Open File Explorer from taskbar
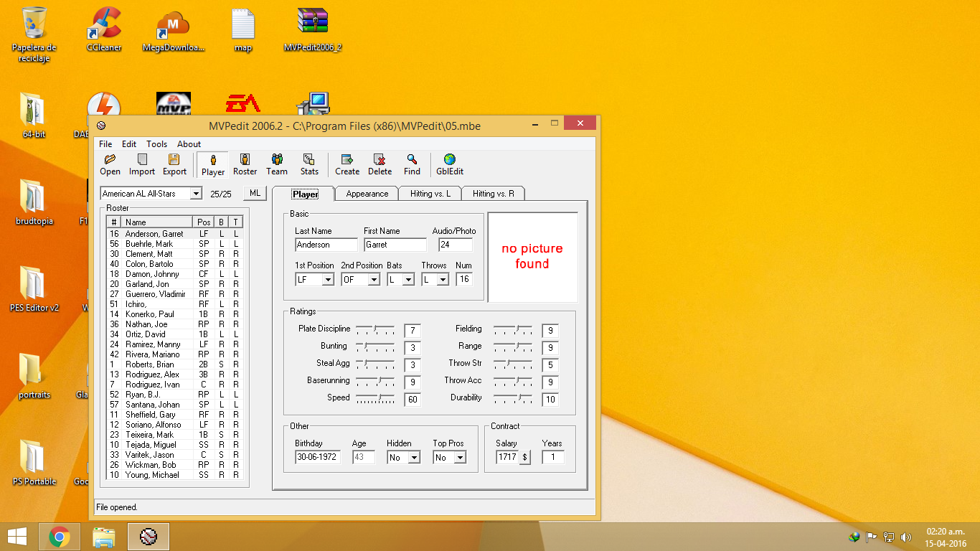This screenshot has width=980, height=551. coord(104,536)
